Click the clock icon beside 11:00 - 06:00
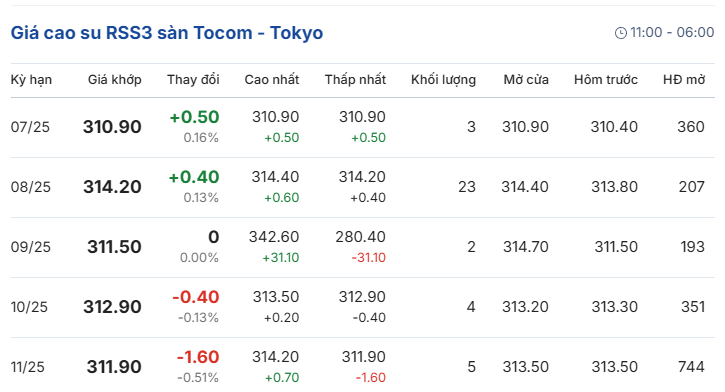The height and width of the screenshot is (392, 725). coord(621,33)
